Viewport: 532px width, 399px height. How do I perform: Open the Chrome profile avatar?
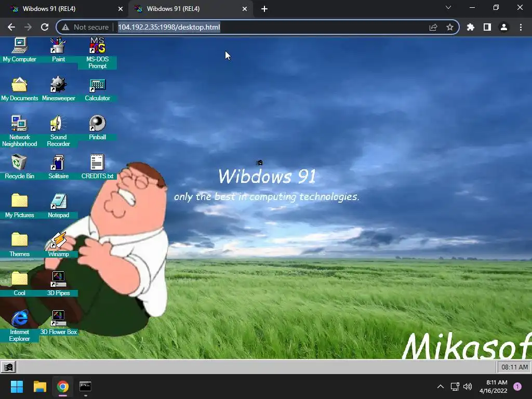coord(504,27)
